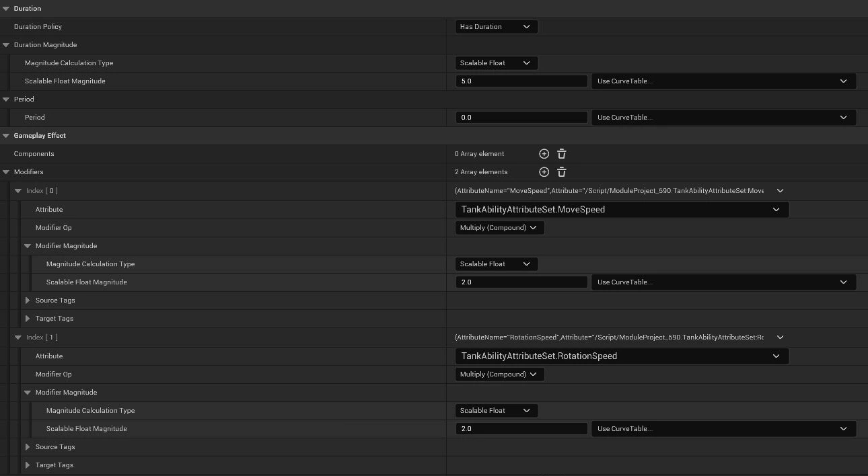This screenshot has height=476, width=868.
Task: Collapse the Duration Magnitude group
Action: 6,45
